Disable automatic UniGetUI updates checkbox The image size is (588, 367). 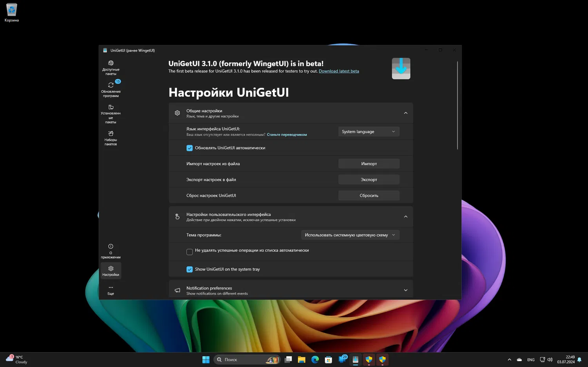(x=190, y=148)
